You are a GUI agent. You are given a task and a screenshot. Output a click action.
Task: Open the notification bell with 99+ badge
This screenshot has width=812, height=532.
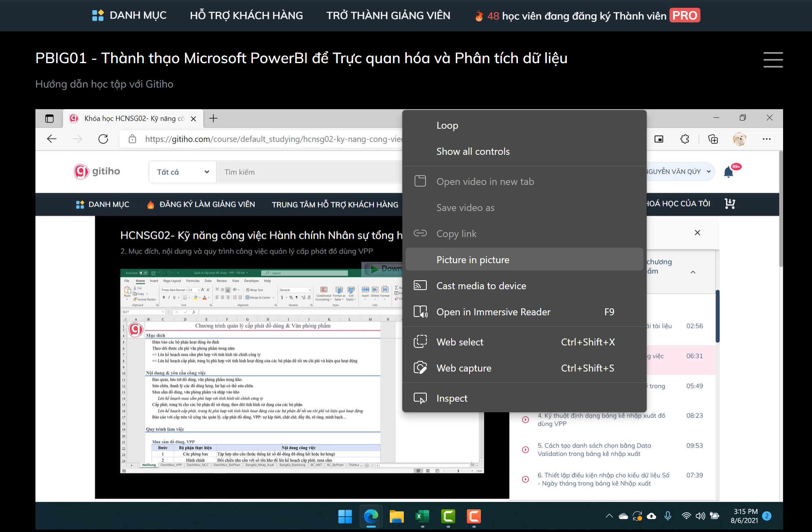pos(729,172)
